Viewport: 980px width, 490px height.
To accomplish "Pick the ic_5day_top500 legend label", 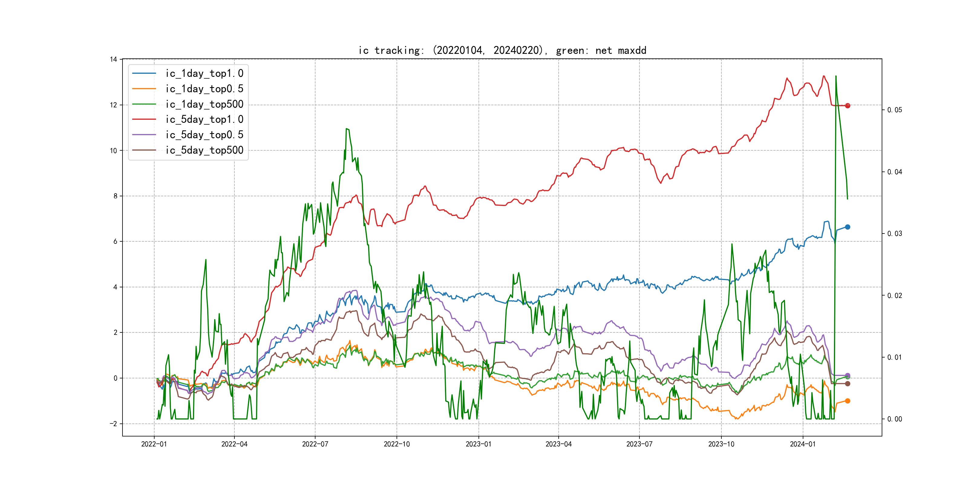I will 204,150.
